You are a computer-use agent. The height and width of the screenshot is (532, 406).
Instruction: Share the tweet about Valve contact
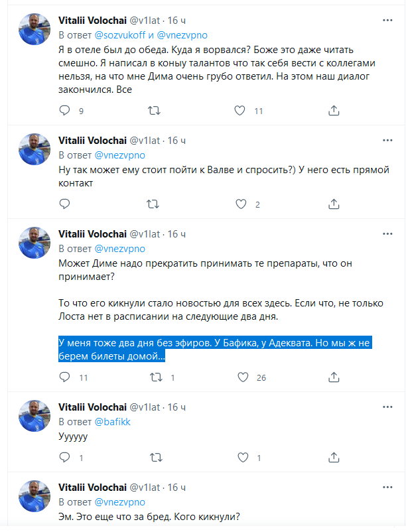(334, 204)
